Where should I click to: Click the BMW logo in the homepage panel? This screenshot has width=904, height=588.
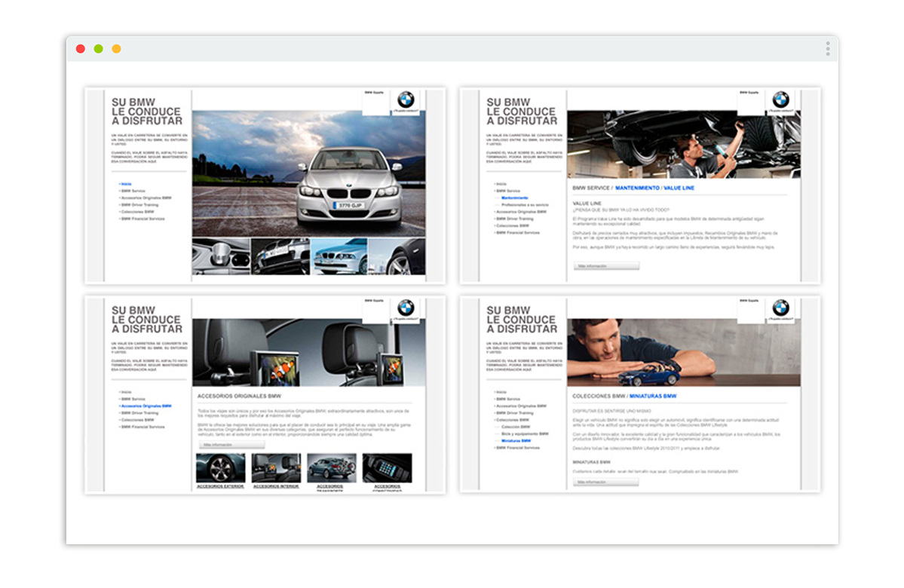tap(406, 100)
